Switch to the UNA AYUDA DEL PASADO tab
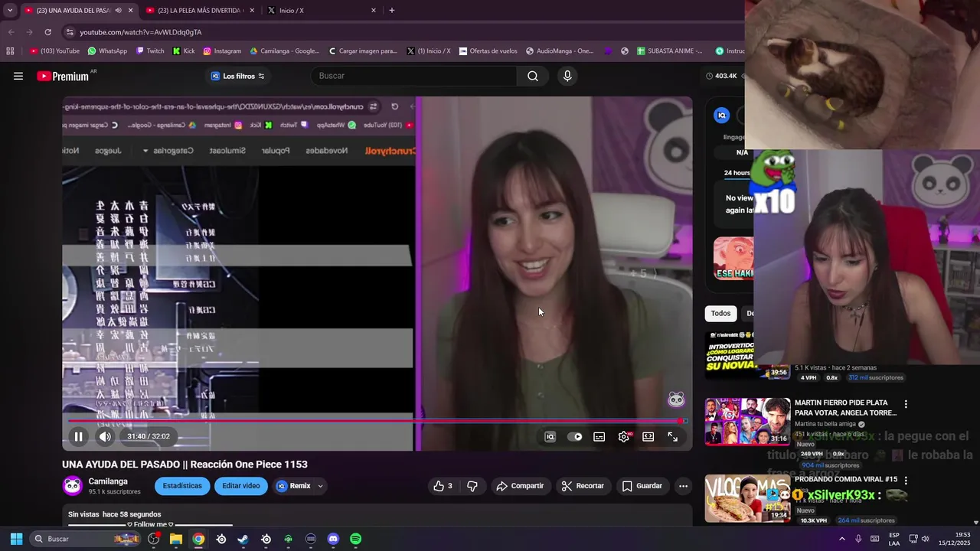This screenshot has height=551, width=980. tap(78, 11)
